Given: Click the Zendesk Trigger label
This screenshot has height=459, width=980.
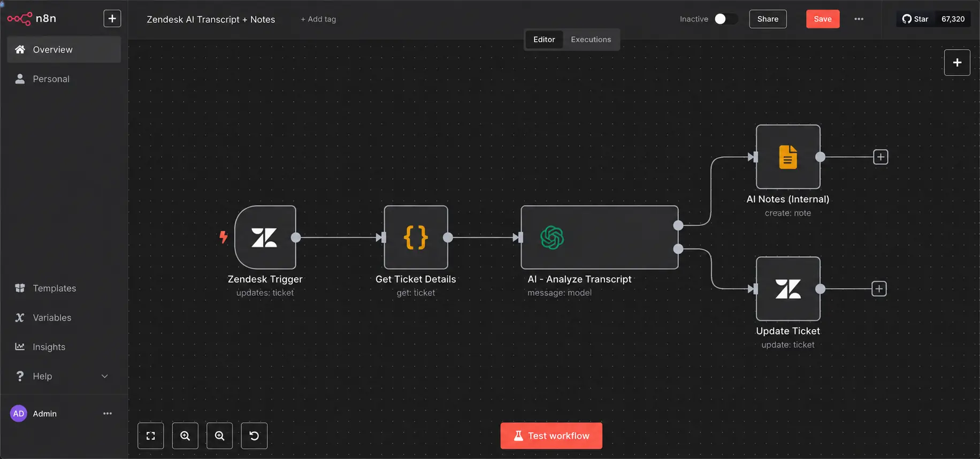Looking at the screenshot, I should click(x=265, y=279).
